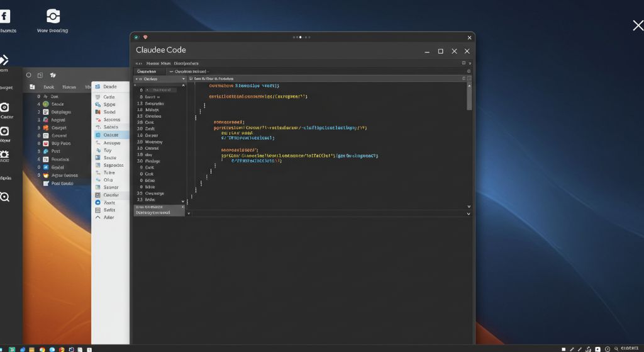Open the last menu item in Claudee Code menu row

pyautogui.click(x=186, y=64)
